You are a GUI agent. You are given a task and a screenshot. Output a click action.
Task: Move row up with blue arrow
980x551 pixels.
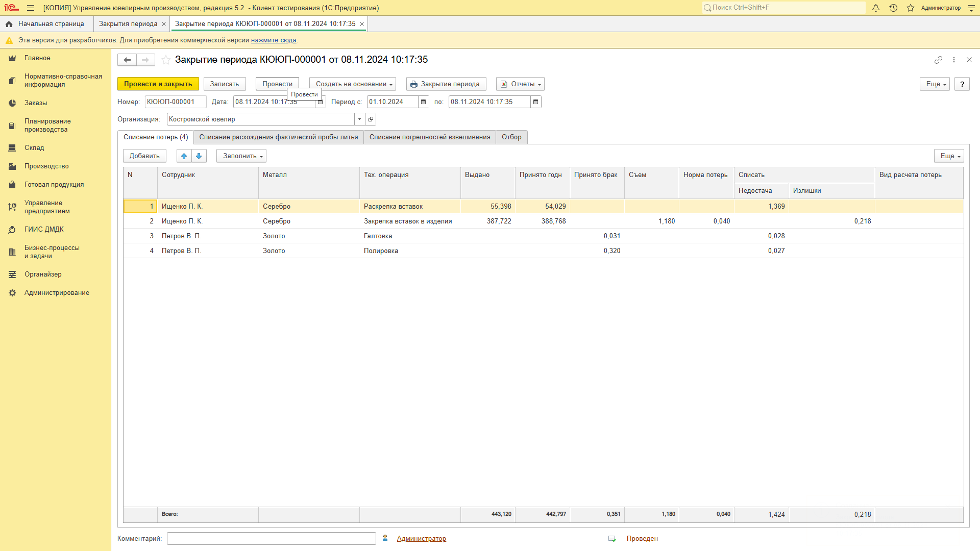pyautogui.click(x=184, y=156)
